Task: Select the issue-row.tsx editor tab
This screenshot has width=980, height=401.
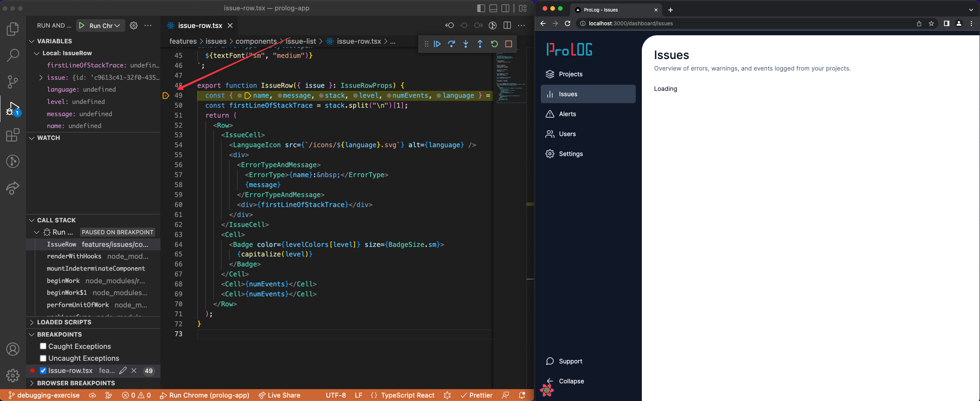Action: pos(200,26)
